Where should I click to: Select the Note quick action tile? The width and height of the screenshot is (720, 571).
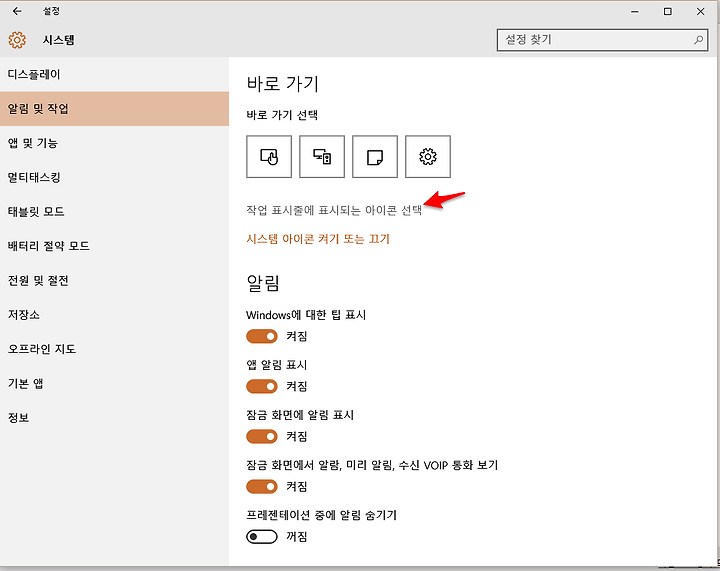coord(375,157)
